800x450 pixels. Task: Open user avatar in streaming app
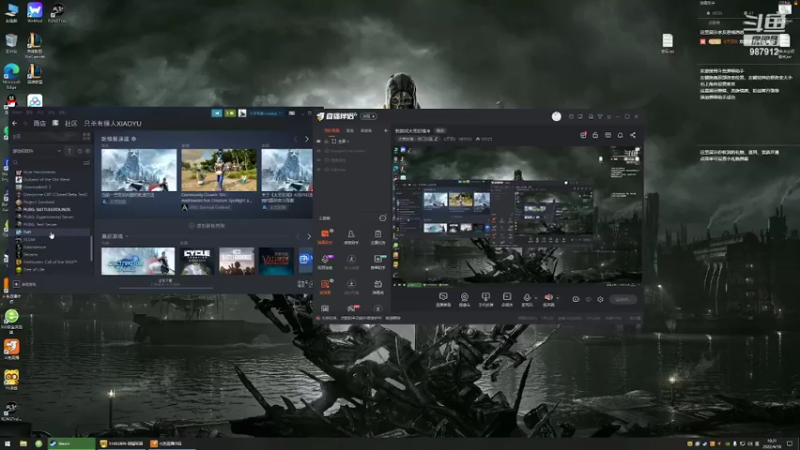[x=556, y=116]
